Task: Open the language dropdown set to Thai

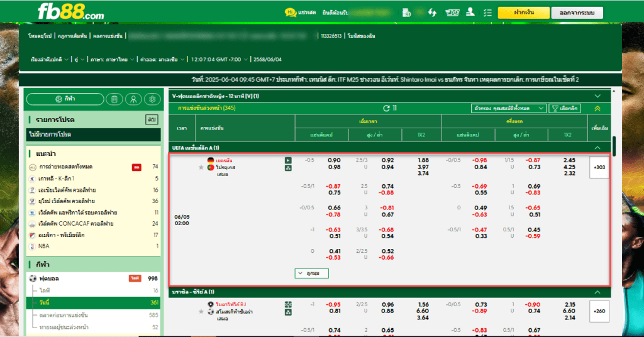Action: coord(112,60)
